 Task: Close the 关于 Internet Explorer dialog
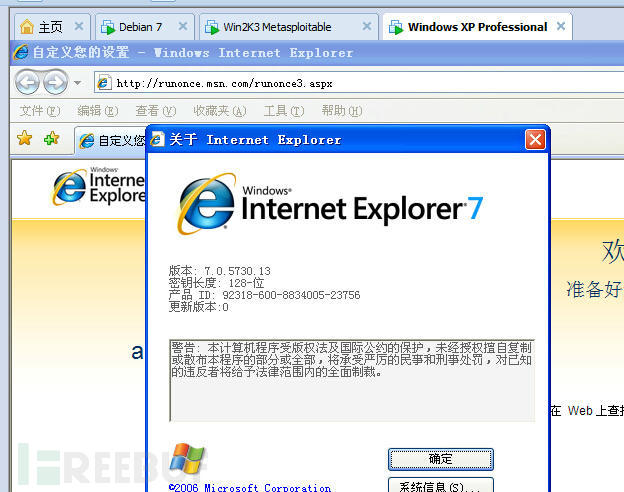(x=535, y=140)
